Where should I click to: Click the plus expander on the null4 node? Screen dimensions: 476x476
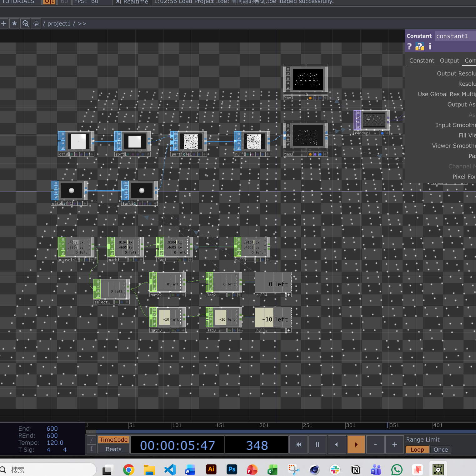point(289,295)
